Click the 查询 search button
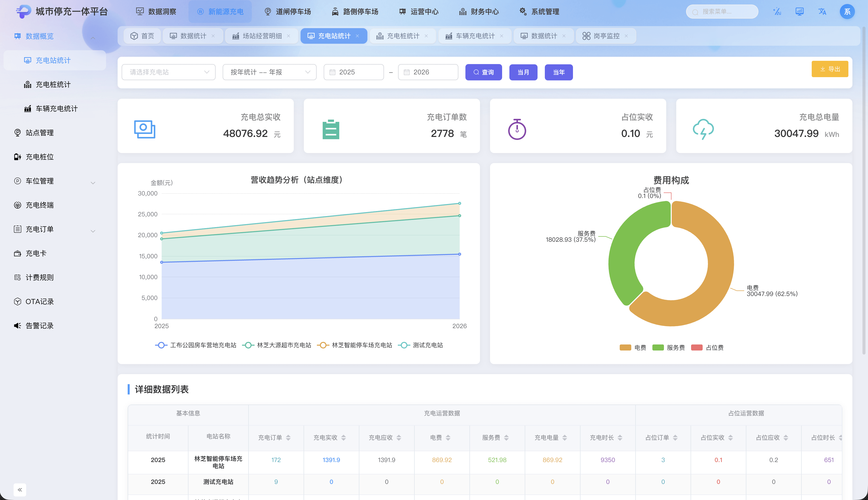 [x=484, y=72]
